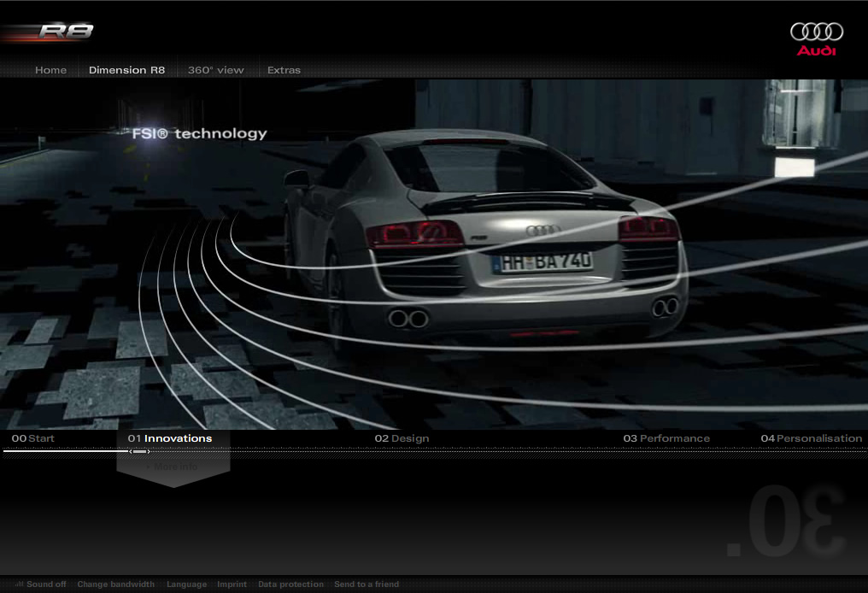Image resolution: width=868 pixels, height=593 pixels.
Task: Click the dotted timeline track near Design
Action: (402, 451)
